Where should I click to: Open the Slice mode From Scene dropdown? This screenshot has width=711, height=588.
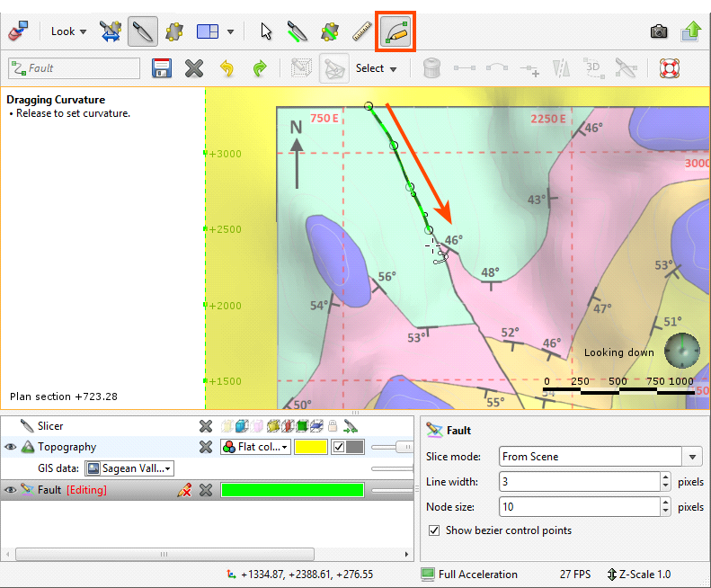point(600,457)
